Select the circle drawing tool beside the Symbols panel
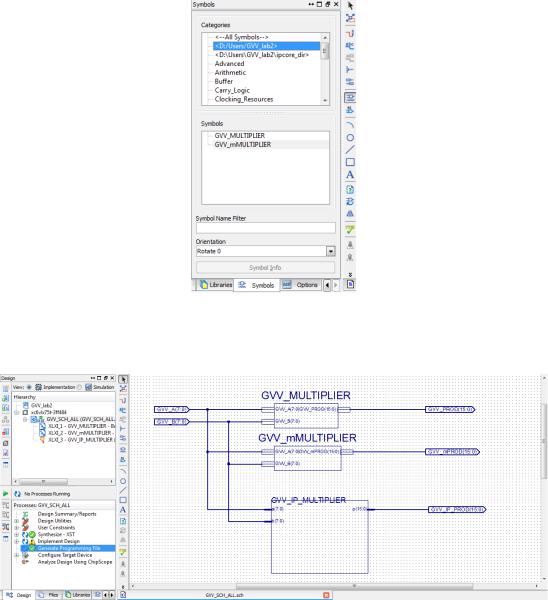The height and width of the screenshot is (600, 548). (350, 137)
